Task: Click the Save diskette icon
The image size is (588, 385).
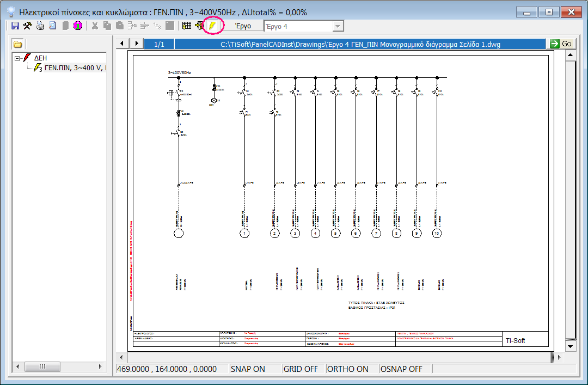Action: 15,26
